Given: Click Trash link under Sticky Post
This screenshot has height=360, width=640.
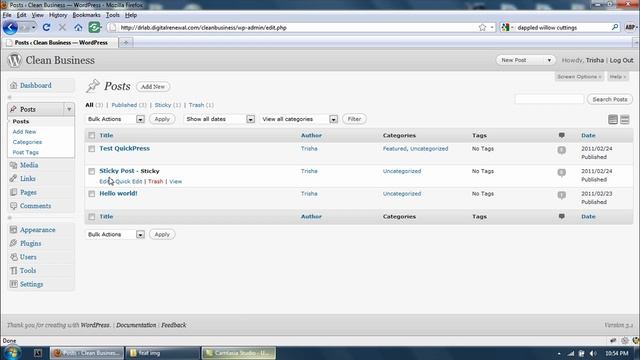Looking at the screenshot, I should [x=156, y=181].
